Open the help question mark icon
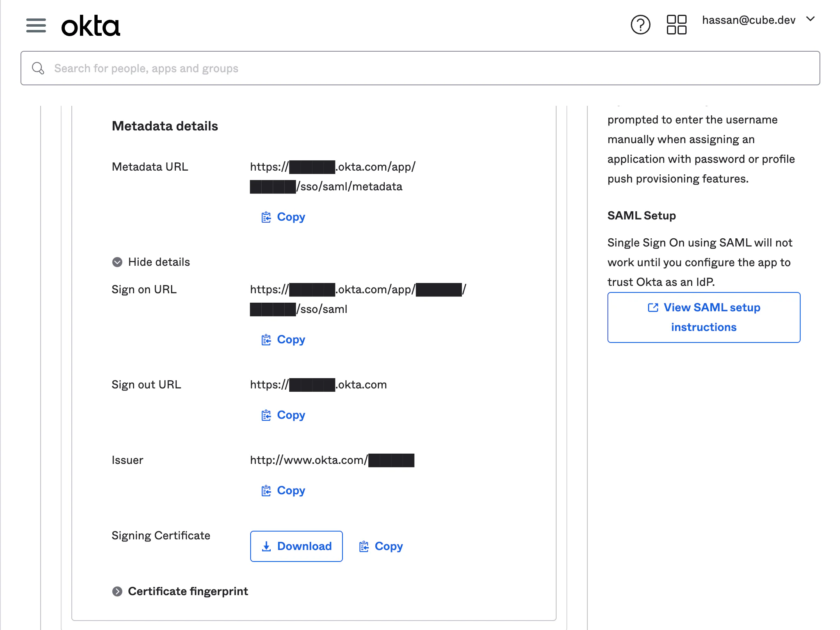 (x=640, y=25)
